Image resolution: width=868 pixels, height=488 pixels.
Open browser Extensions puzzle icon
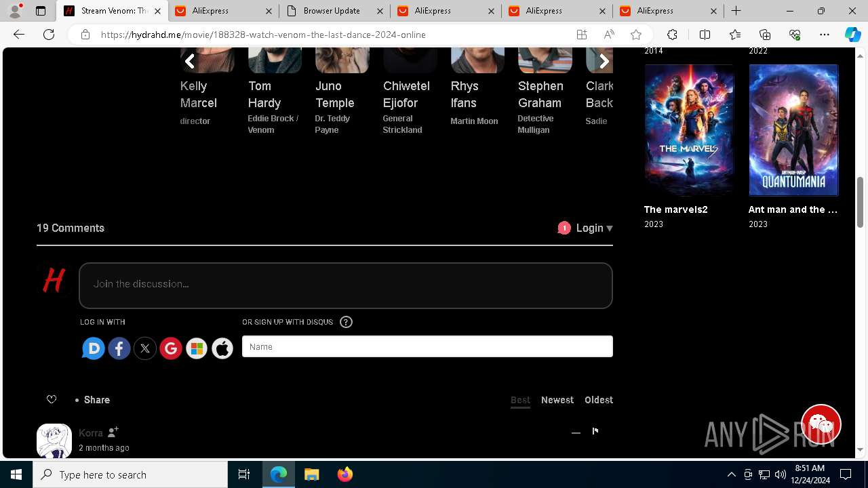tap(672, 35)
